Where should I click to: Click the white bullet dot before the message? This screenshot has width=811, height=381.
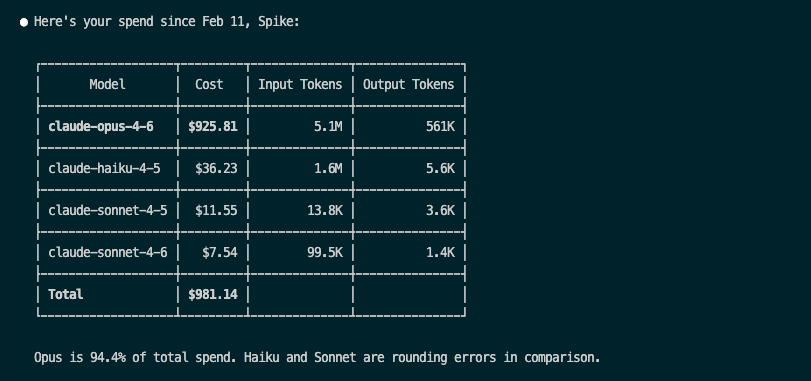tap(24, 22)
